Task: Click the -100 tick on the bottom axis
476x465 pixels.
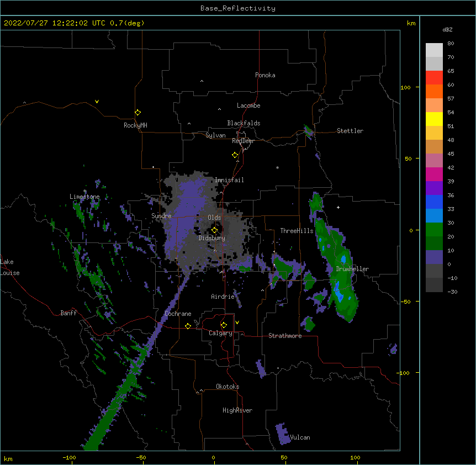Action: coord(69,457)
